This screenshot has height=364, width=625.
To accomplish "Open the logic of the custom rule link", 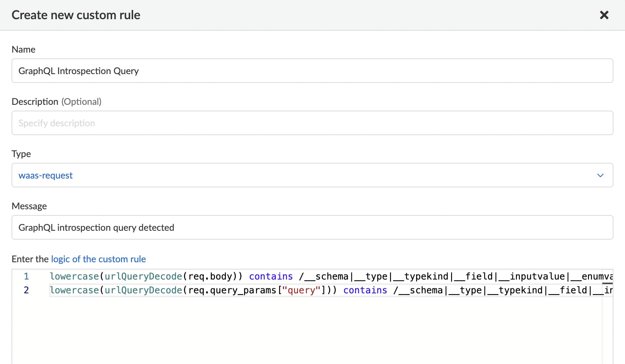I will [98, 259].
